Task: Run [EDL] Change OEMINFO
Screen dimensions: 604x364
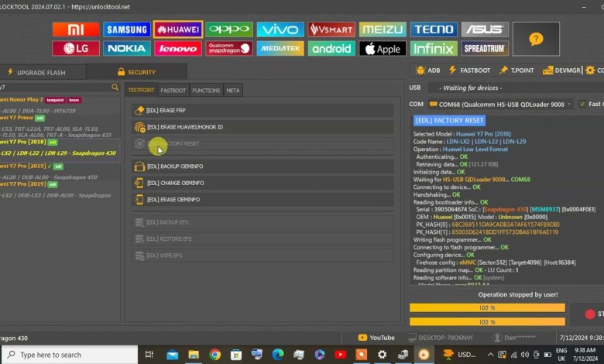Action: [x=263, y=183]
